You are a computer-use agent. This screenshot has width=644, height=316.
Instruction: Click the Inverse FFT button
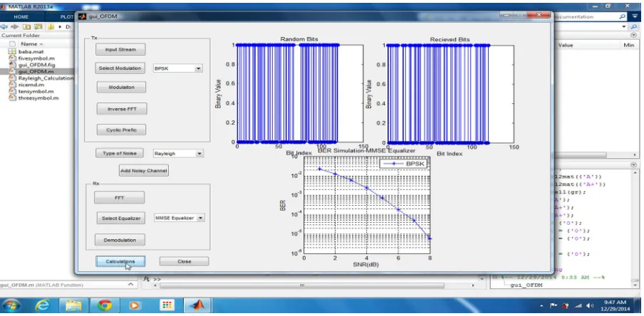[122, 109]
